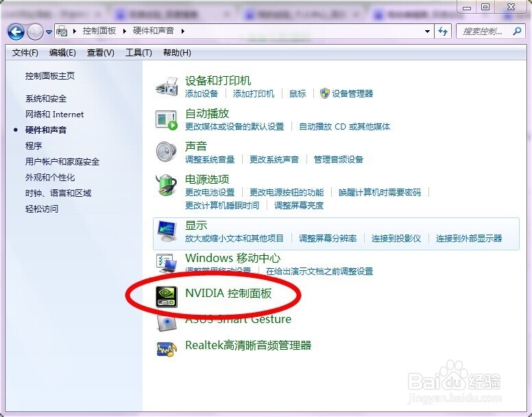Screen dimensions: 532x417
Task: Click the ASUS Smart Gesture icon
Action: (x=167, y=323)
